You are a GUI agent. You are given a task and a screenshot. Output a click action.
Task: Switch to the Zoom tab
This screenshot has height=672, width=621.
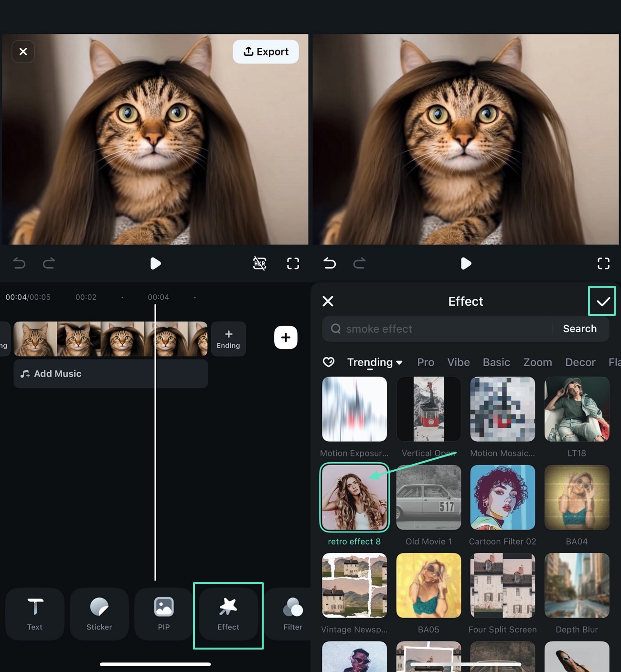click(x=537, y=362)
